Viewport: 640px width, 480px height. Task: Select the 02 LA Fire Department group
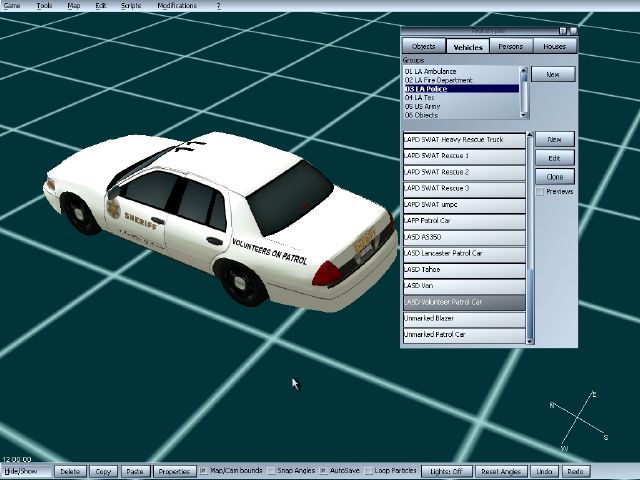click(461, 80)
